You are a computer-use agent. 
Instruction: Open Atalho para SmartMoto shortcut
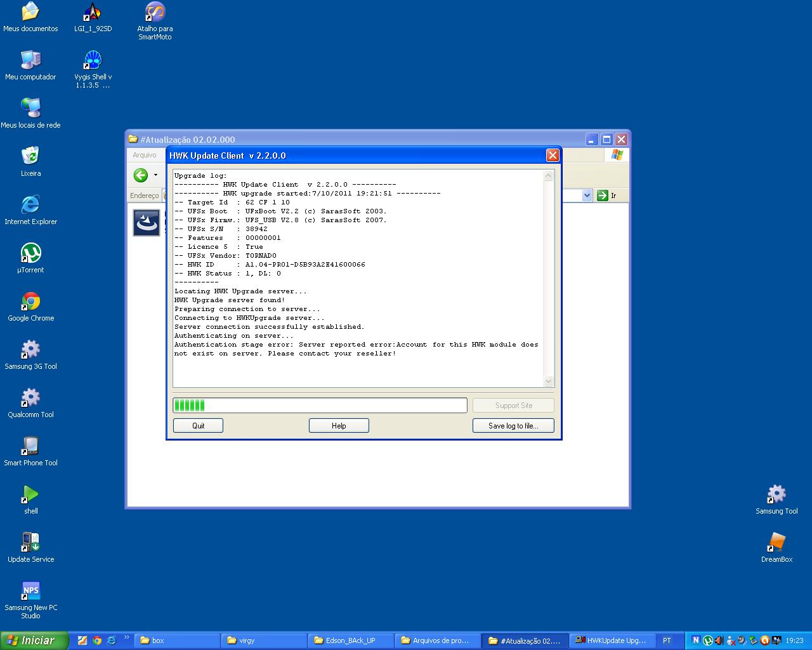tap(155, 21)
